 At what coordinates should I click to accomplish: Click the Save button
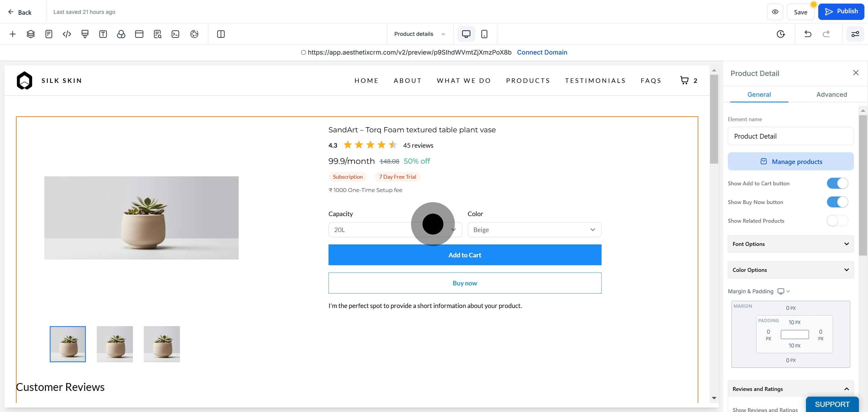click(800, 12)
